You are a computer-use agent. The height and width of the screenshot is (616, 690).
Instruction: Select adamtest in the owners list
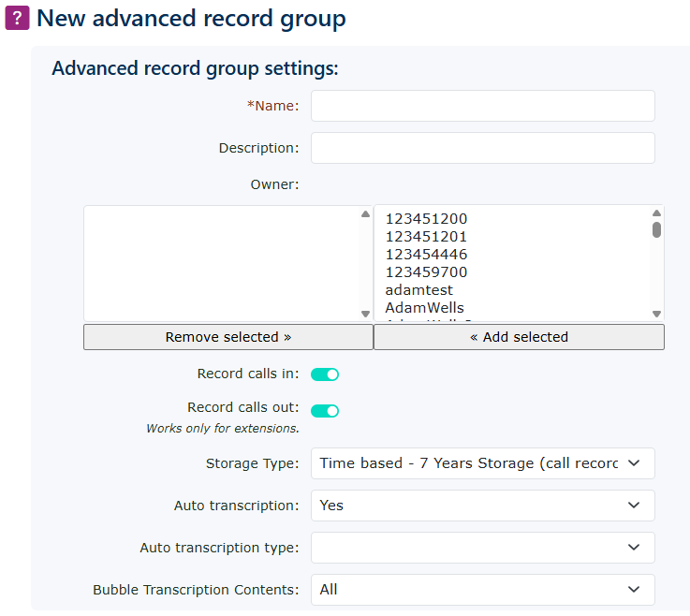(x=418, y=290)
